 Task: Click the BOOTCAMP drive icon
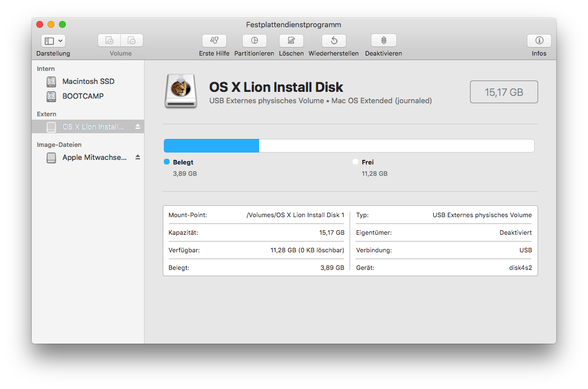point(52,96)
